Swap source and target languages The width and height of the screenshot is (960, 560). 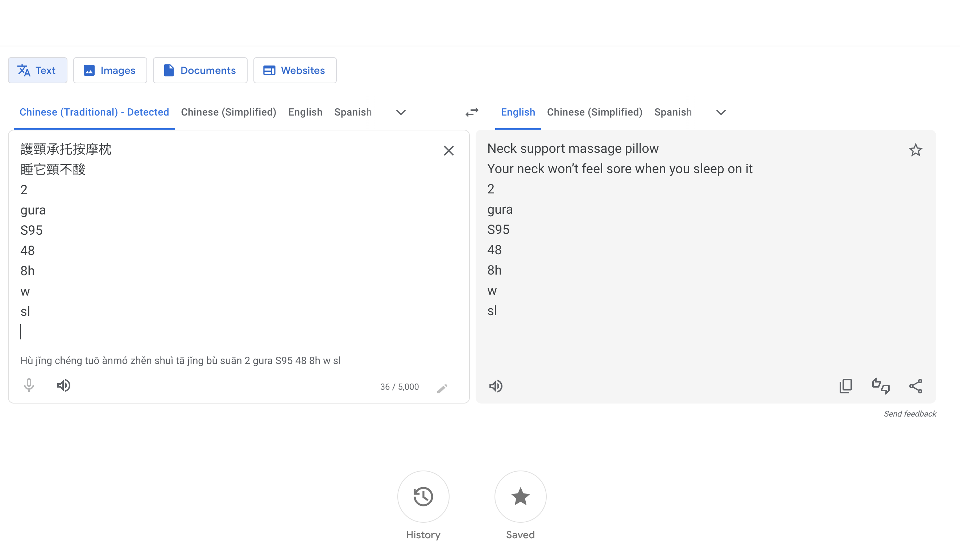(x=472, y=112)
